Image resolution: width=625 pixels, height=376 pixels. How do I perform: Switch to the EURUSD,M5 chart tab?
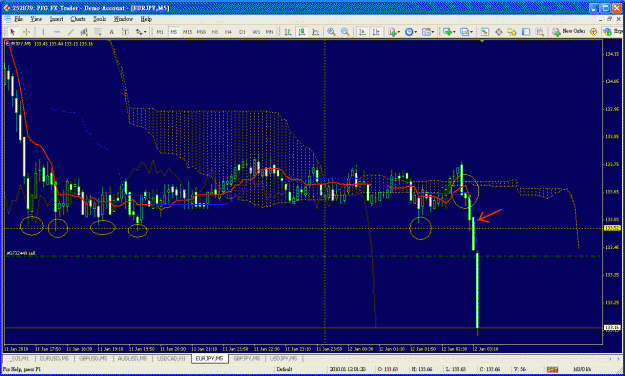click(x=54, y=359)
